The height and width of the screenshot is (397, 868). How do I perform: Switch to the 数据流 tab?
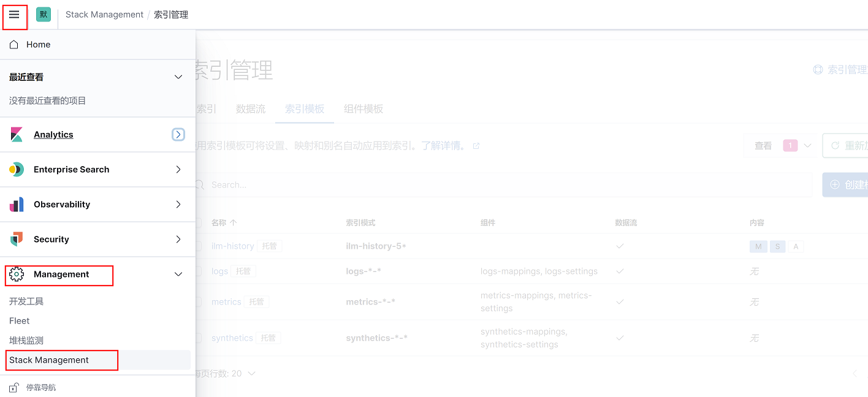pos(250,109)
